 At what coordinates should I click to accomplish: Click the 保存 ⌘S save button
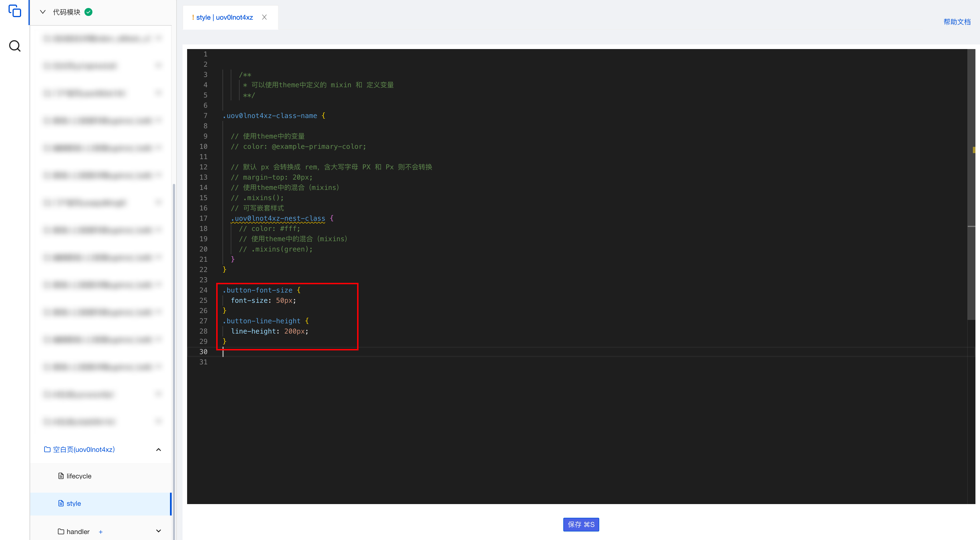pos(581,524)
